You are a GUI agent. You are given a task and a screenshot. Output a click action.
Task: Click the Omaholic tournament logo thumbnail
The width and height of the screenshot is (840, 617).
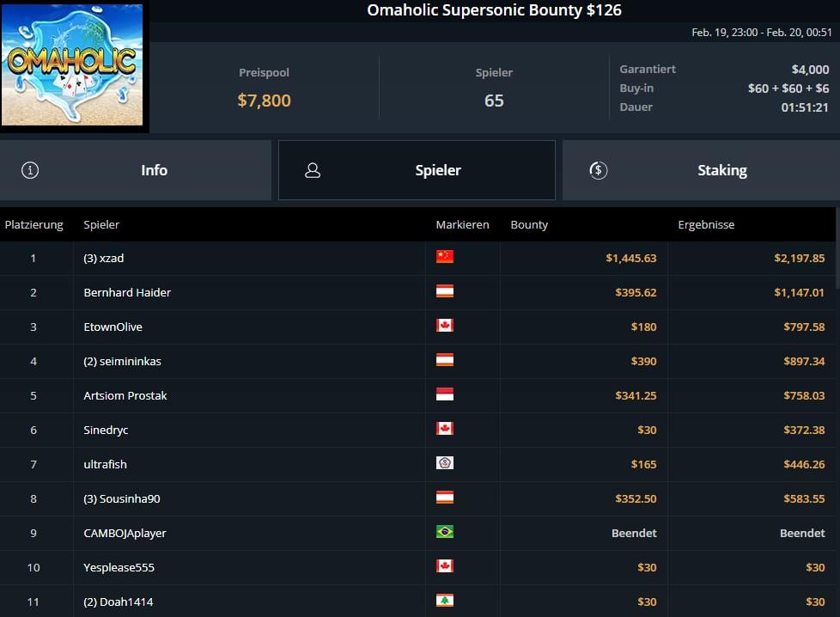pyautogui.click(x=73, y=65)
